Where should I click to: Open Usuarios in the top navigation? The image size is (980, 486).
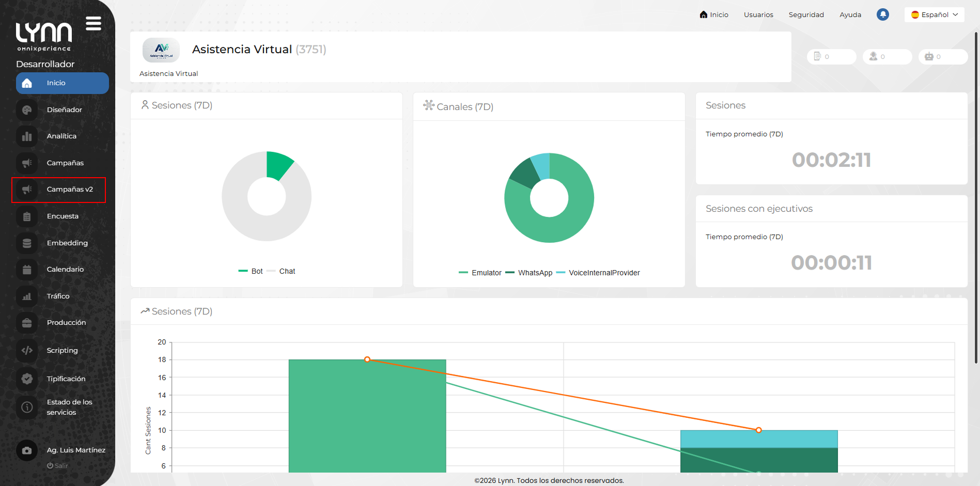coord(758,14)
